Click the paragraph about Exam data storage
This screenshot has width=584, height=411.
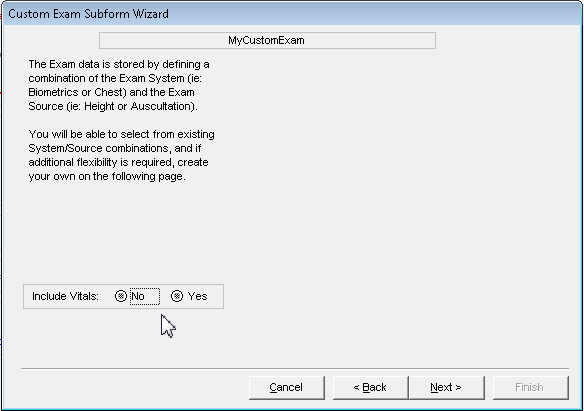coord(119,85)
